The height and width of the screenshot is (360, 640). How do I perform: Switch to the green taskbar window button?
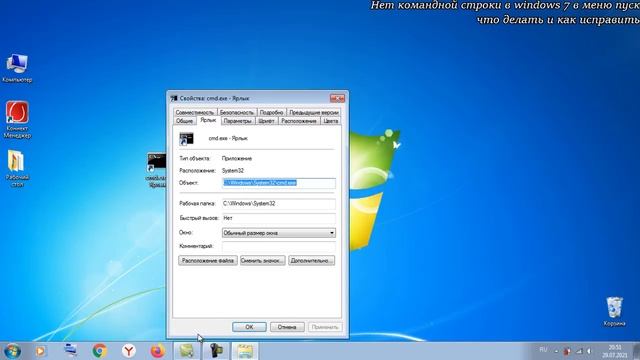(187, 351)
